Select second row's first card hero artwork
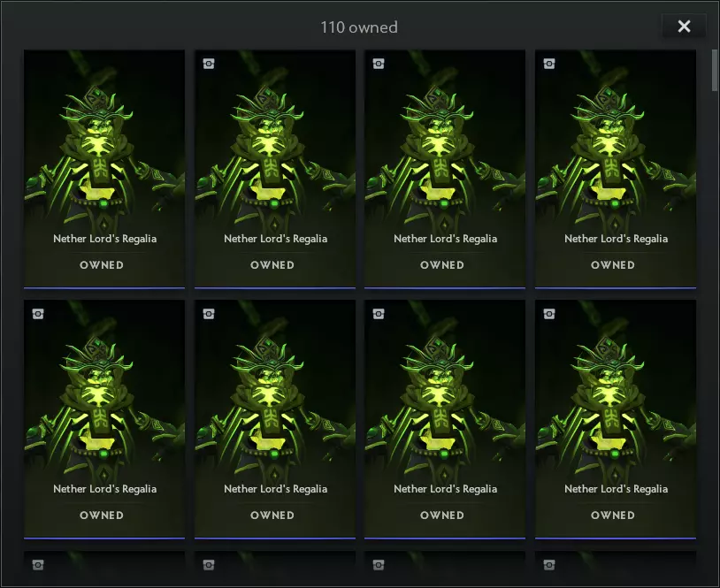 coord(104,392)
